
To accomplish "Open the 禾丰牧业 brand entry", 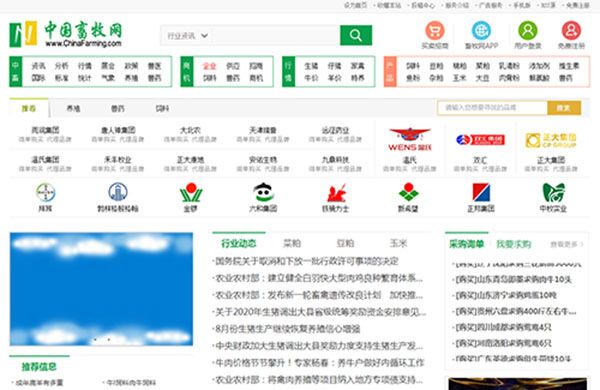I will click(x=118, y=160).
